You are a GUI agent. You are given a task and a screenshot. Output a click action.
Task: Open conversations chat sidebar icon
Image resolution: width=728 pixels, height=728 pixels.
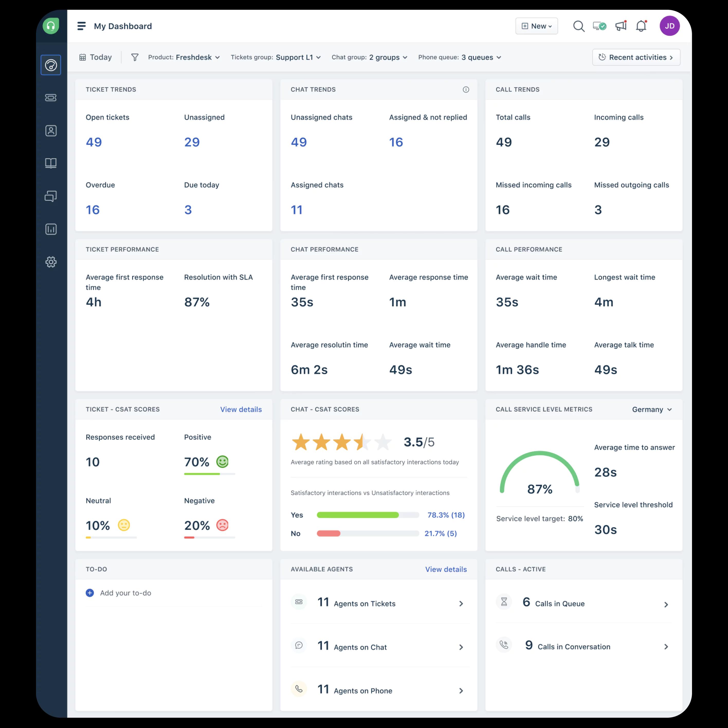pyautogui.click(x=51, y=196)
